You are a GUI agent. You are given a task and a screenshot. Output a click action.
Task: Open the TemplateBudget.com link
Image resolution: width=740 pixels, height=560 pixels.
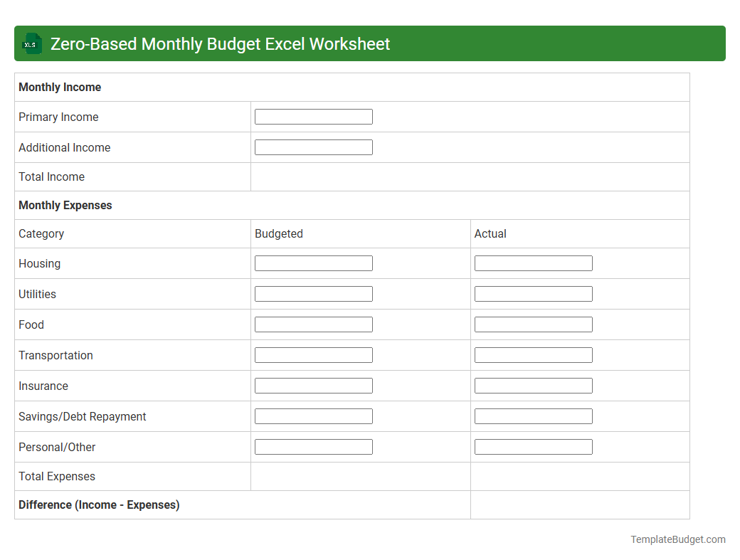point(678,539)
